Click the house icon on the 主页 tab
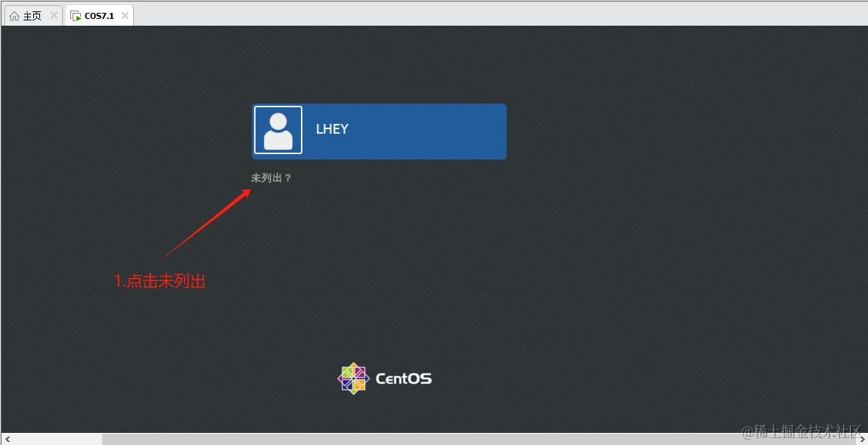The image size is (868, 445). click(14, 16)
